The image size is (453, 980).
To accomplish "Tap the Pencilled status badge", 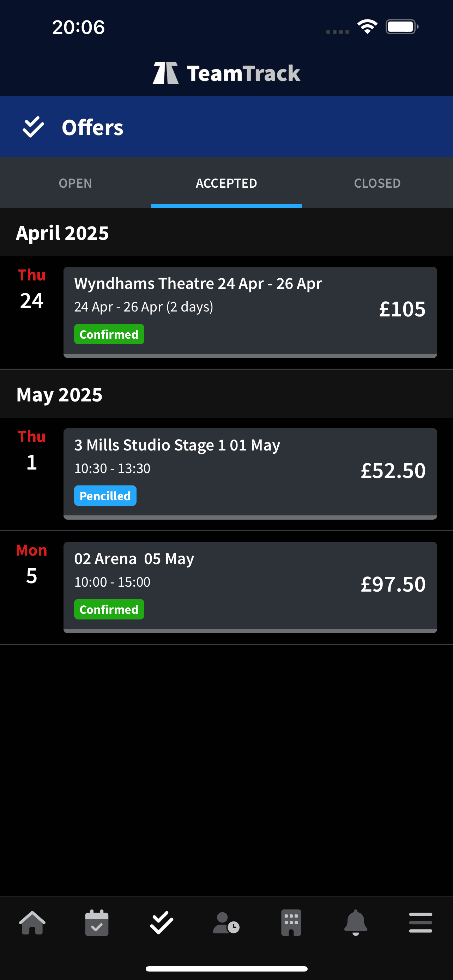I will click(105, 496).
